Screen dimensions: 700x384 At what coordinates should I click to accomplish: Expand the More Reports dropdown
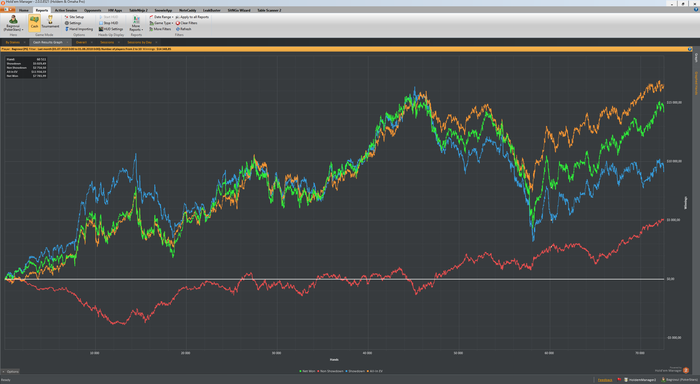136,23
